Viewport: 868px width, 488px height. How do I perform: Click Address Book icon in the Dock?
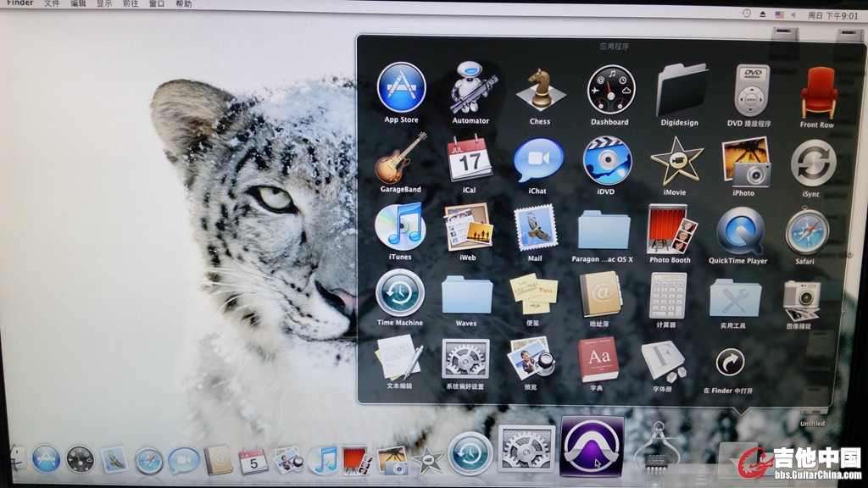[219, 460]
